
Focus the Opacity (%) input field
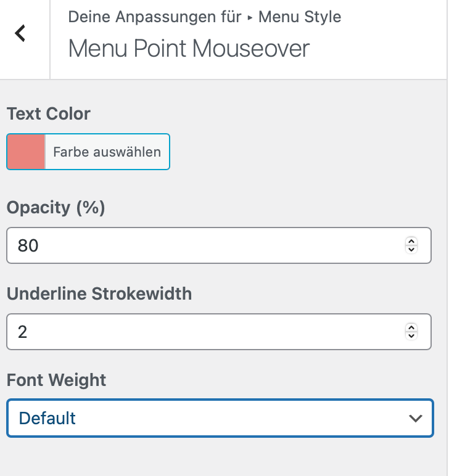click(204, 246)
